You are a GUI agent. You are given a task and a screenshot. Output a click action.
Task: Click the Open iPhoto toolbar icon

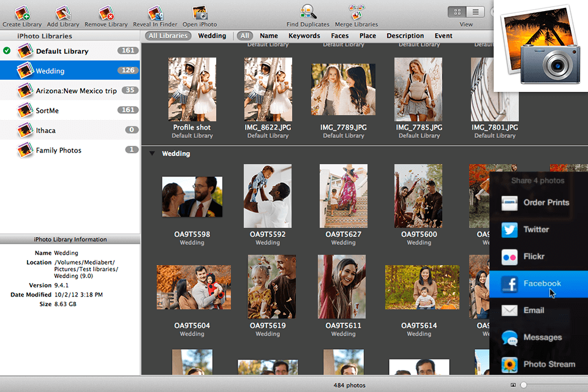point(200,13)
